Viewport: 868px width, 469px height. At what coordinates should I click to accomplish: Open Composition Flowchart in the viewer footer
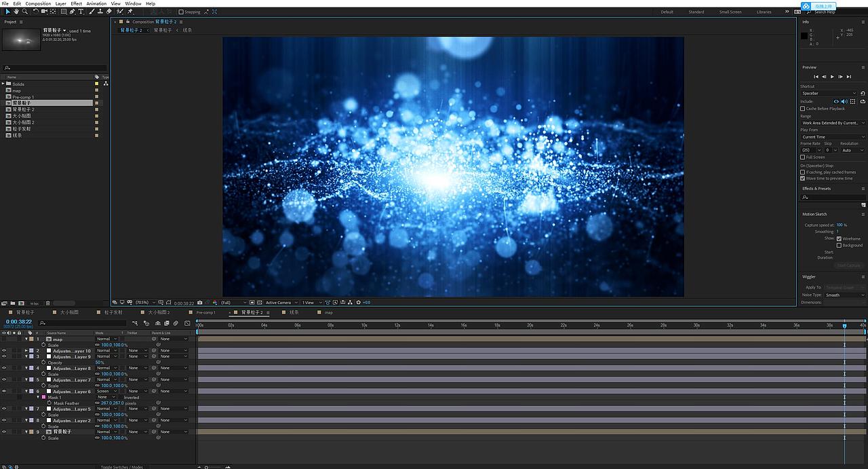coord(350,303)
